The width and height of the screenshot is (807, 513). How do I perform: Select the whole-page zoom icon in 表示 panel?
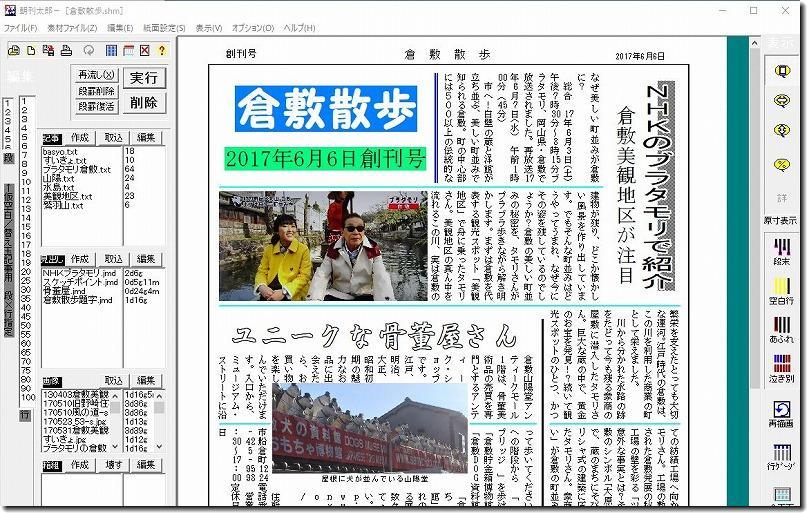[x=782, y=71]
